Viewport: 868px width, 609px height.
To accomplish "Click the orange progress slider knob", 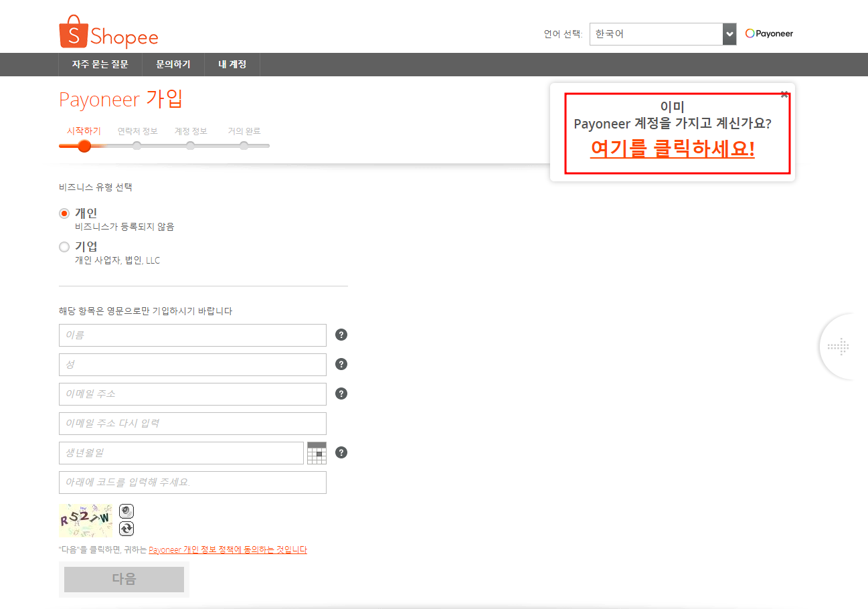I will point(84,146).
